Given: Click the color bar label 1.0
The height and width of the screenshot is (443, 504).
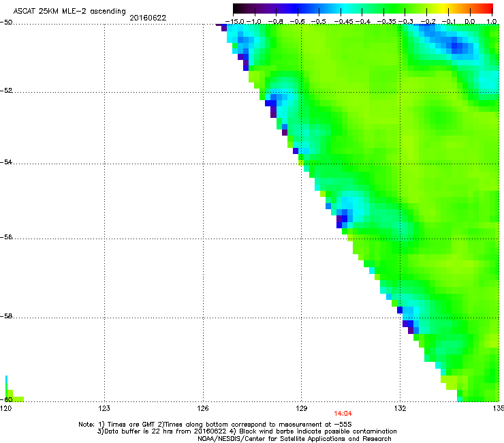Looking at the screenshot, I should pyautogui.click(x=492, y=22).
